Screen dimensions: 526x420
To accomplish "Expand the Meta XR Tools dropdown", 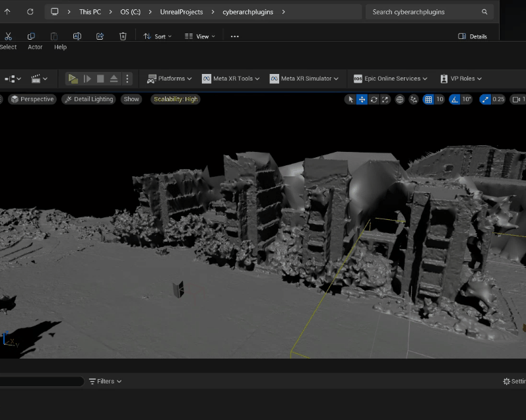I will coord(231,79).
